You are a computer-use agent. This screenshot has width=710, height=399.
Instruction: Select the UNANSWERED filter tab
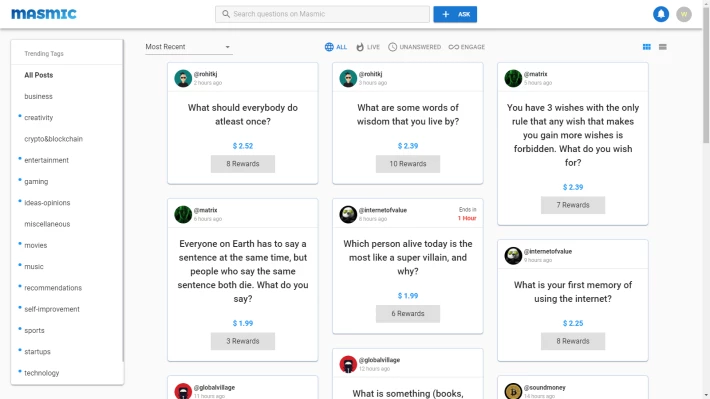(x=414, y=47)
